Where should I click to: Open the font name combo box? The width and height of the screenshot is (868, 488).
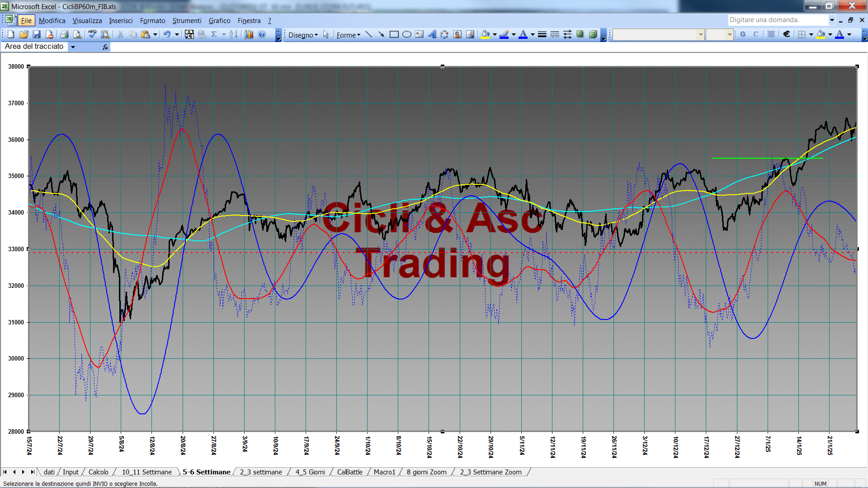tap(658, 34)
